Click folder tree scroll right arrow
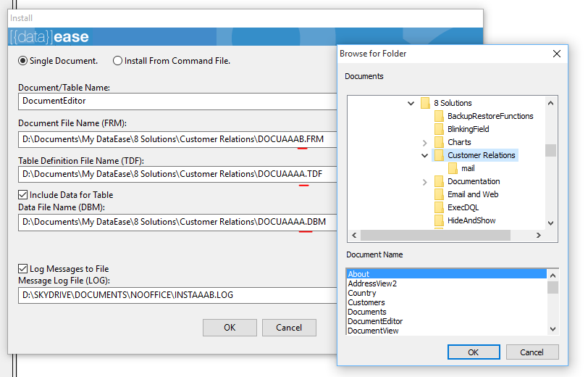The image size is (588, 377). point(539,235)
